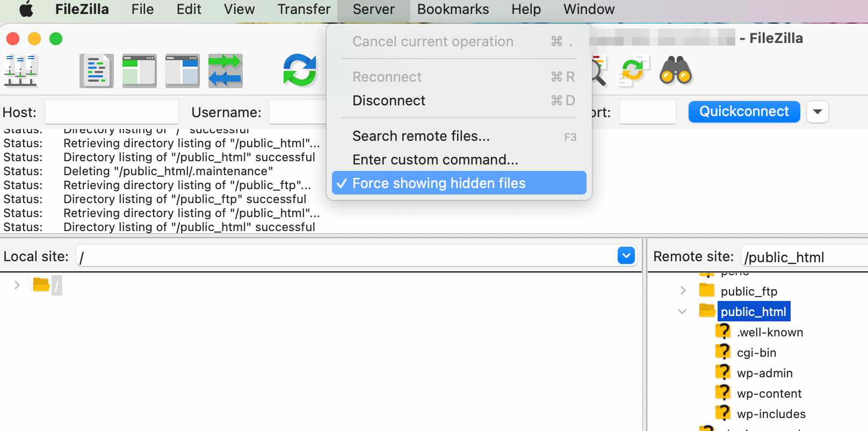Open the Edit menu
Screen dimensions: 868x431
tap(189, 9)
